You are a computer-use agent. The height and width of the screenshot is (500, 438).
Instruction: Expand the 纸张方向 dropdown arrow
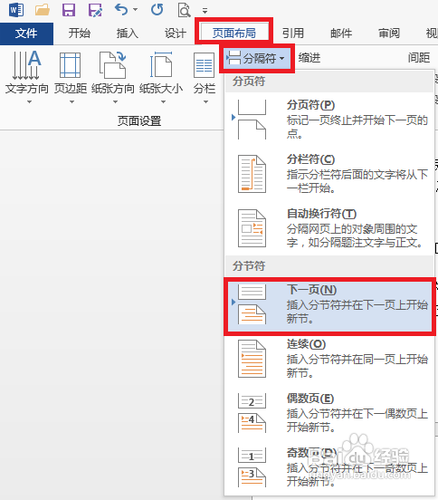(x=115, y=102)
